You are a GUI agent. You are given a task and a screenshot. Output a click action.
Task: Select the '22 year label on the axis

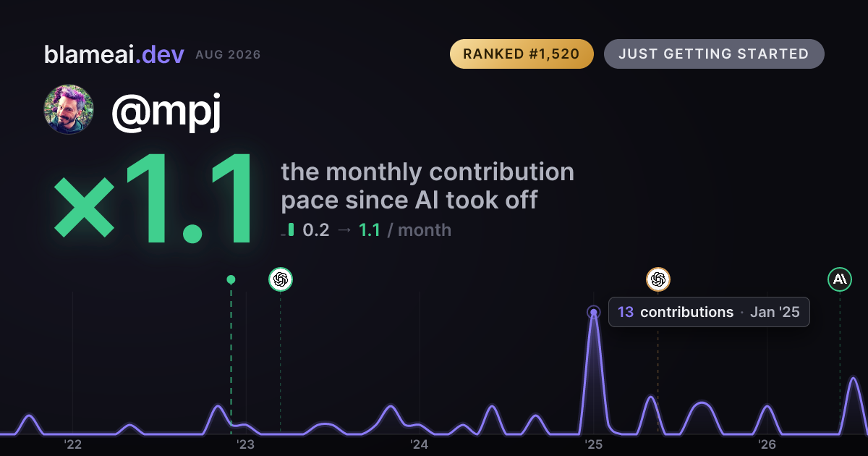[72, 444]
